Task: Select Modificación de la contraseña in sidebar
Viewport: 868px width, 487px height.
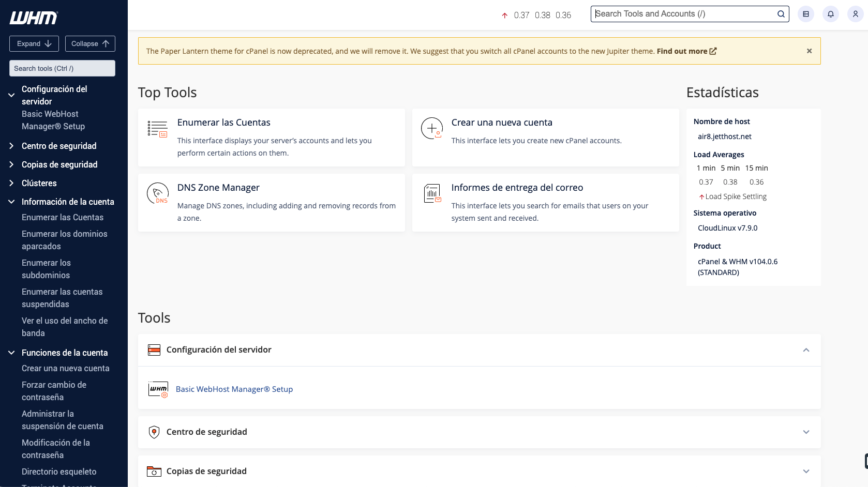Action: coord(56,449)
